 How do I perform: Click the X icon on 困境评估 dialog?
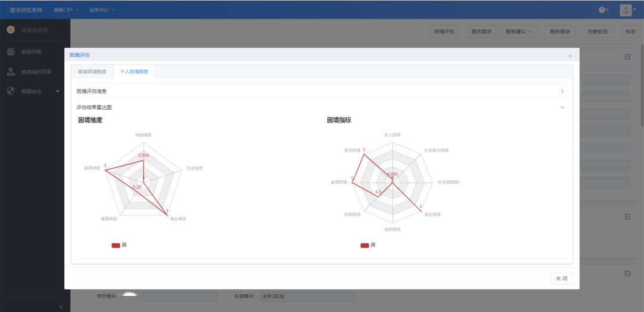[570, 55]
